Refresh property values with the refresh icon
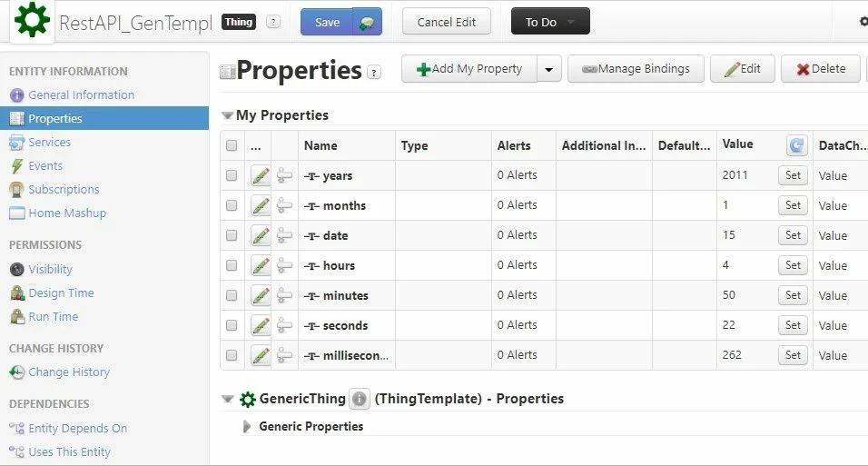Image resolution: width=868 pixels, height=466 pixels. (x=796, y=145)
